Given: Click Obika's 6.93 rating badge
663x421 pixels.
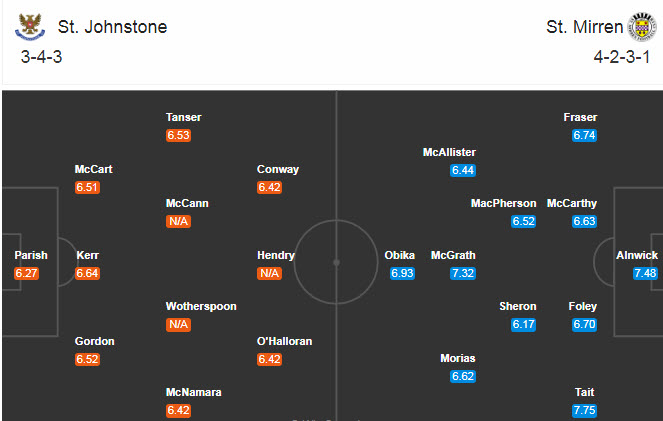Looking at the screenshot, I should (x=403, y=273).
